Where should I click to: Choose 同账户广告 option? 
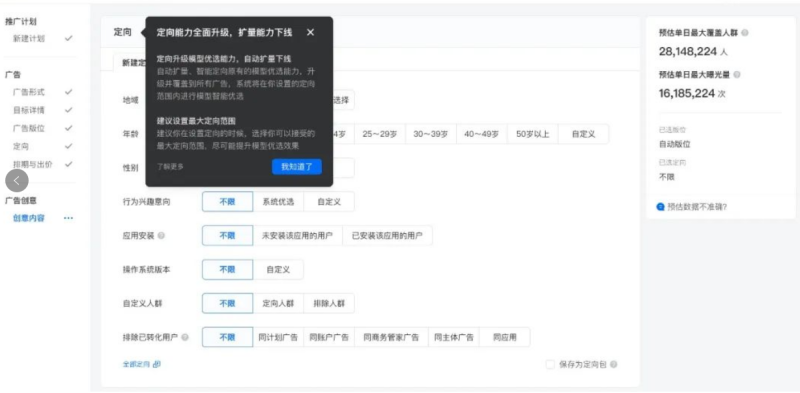click(329, 337)
